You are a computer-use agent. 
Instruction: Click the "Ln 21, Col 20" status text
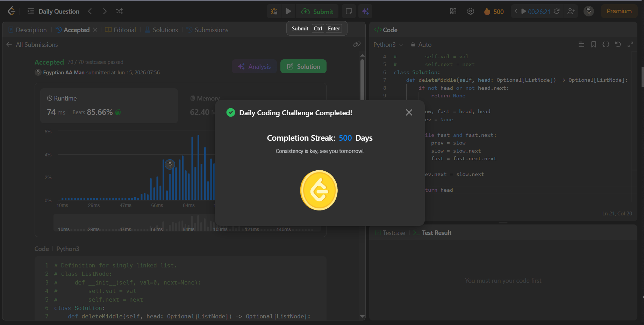click(x=617, y=214)
